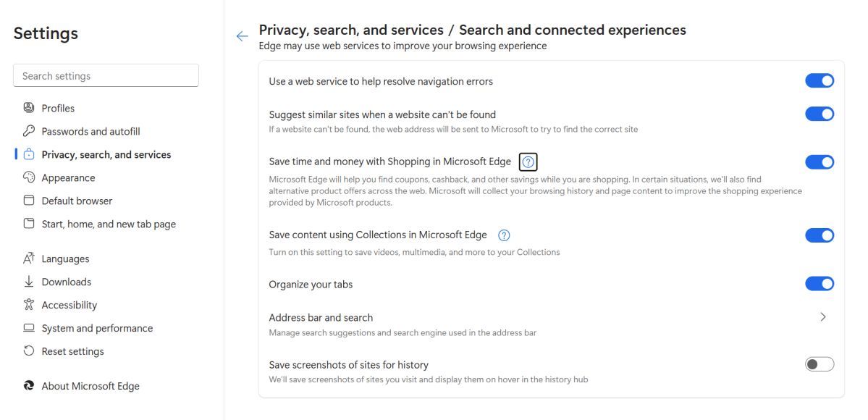Click the Passwords and autofill key icon
This screenshot has width=868, height=420.
point(29,131)
